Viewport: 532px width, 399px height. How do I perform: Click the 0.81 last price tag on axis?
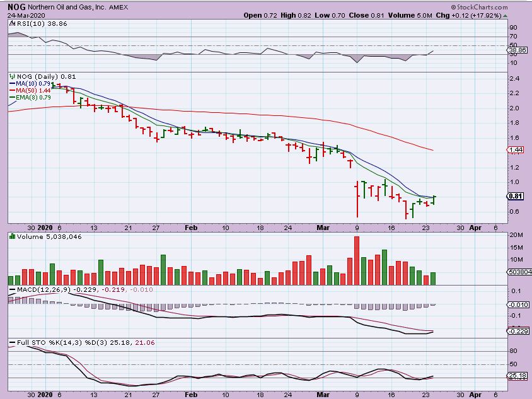516,196
